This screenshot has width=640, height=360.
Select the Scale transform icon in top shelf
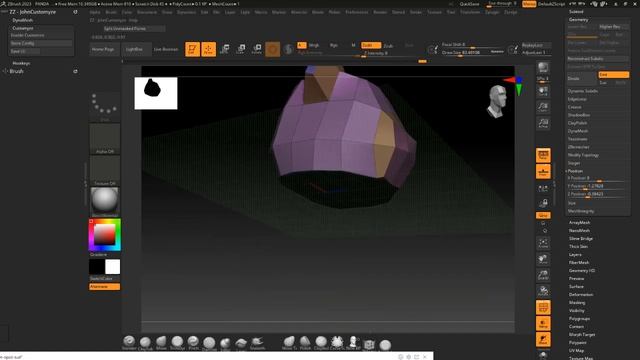click(x=241, y=49)
